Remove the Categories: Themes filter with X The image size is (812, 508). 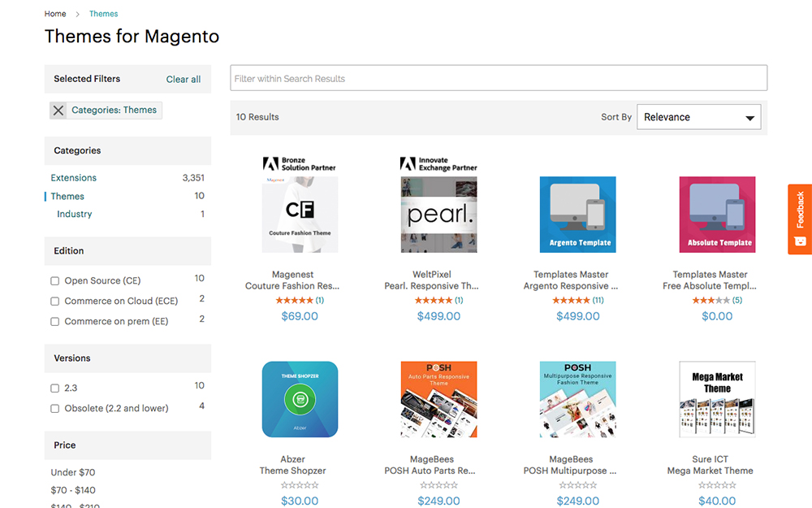[x=58, y=111]
